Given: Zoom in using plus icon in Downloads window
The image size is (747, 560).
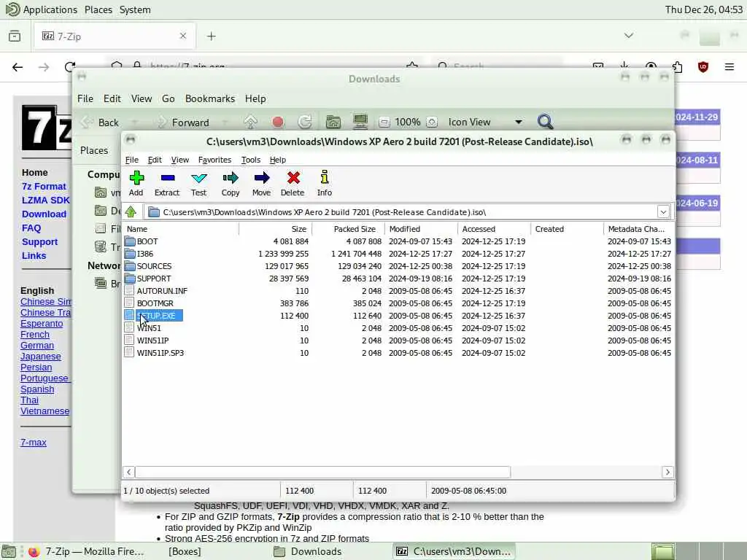Looking at the screenshot, I should pos(432,122).
